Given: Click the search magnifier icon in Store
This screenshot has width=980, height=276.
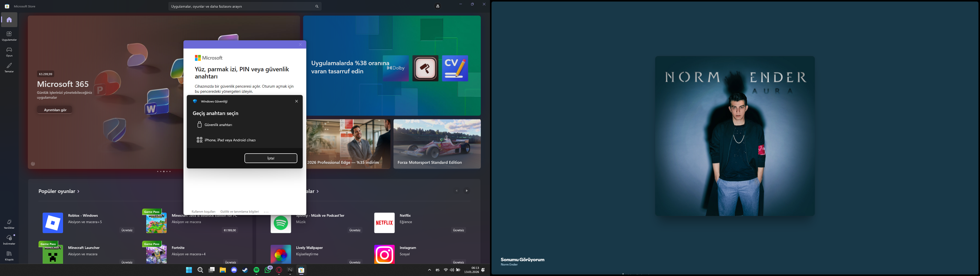Looking at the screenshot, I should tap(317, 6).
